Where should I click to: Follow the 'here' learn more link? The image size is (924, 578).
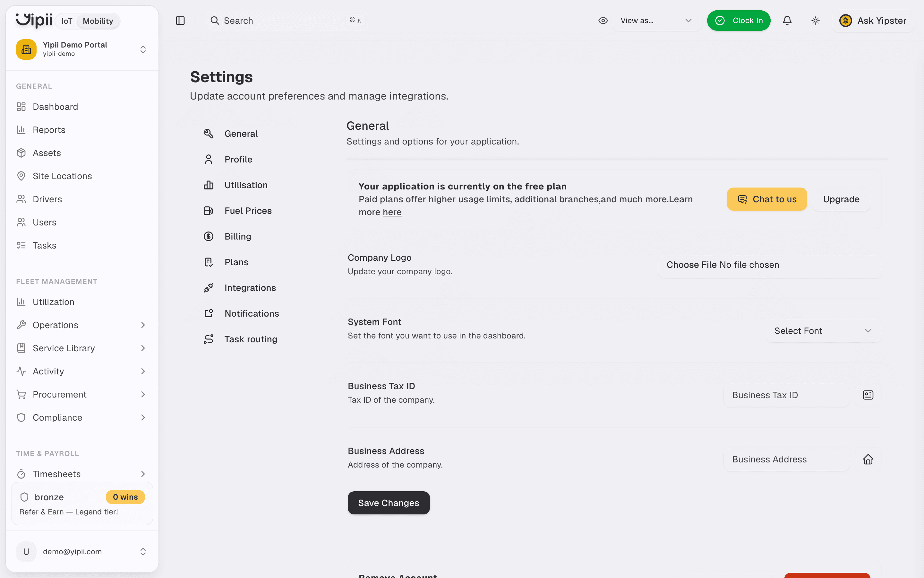(392, 212)
